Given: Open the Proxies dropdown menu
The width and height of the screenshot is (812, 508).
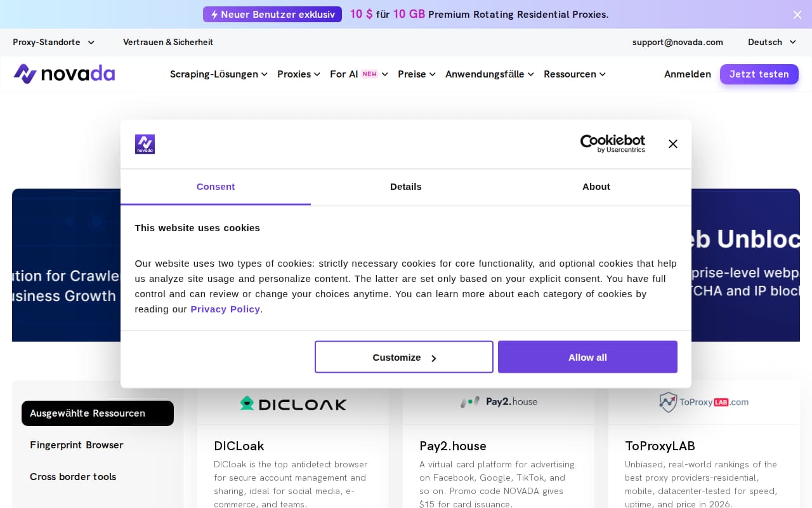Looking at the screenshot, I should coord(299,74).
